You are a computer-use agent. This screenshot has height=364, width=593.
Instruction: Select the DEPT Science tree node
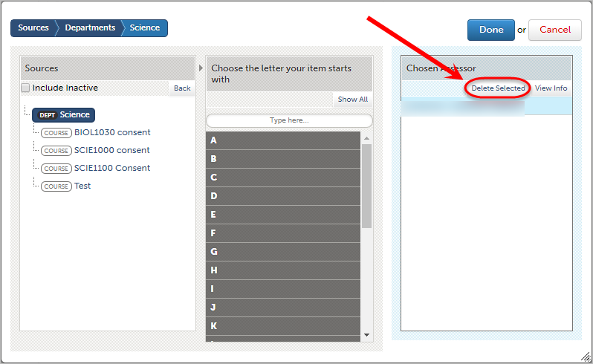64,115
